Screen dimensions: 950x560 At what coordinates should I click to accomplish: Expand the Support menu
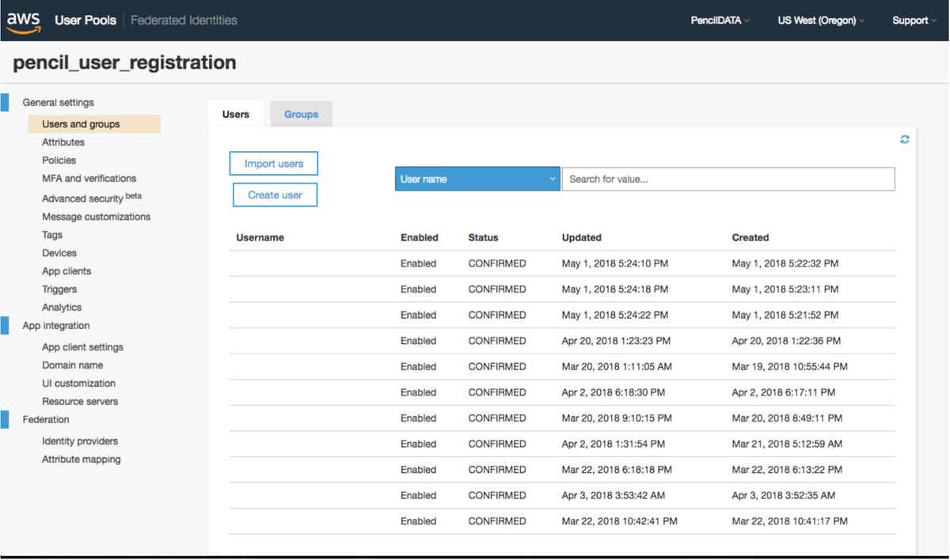point(914,21)
